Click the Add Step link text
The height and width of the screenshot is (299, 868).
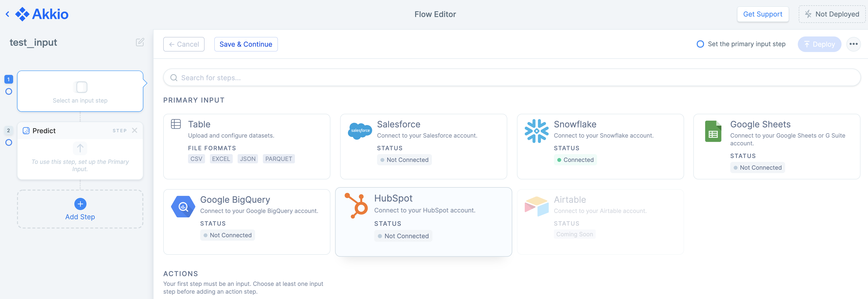pyautogui.click(x=80, y=217)
